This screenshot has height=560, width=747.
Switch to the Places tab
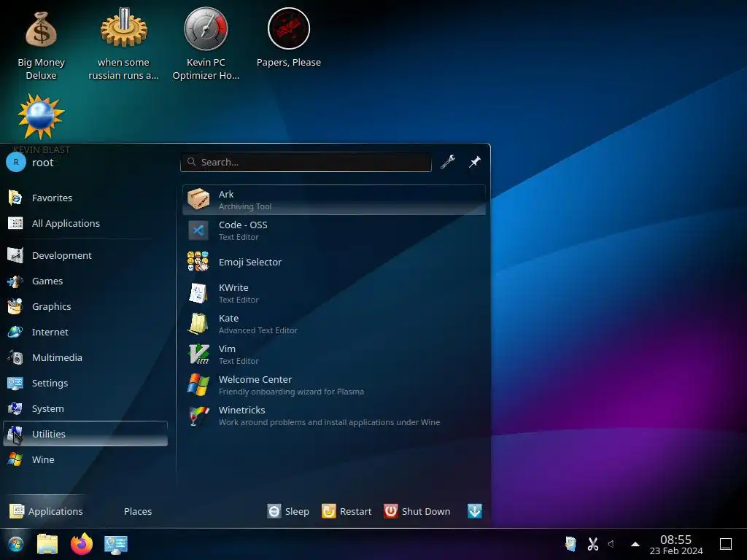(138, 511)
